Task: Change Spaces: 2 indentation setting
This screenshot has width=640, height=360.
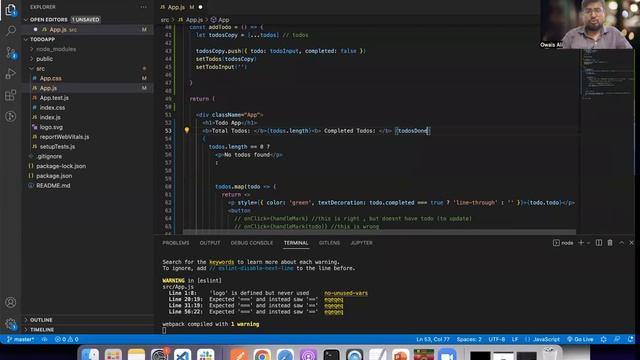Action: [469, 339]
